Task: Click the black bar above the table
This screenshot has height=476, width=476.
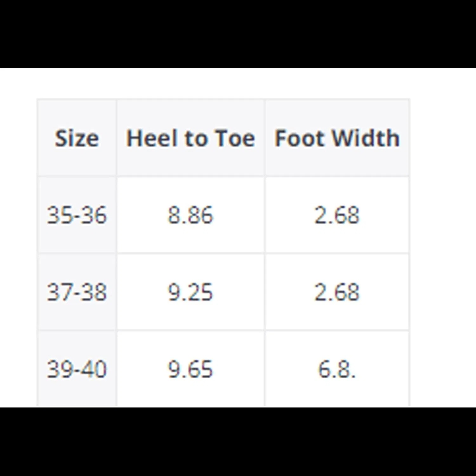Action: pos(238,34)
